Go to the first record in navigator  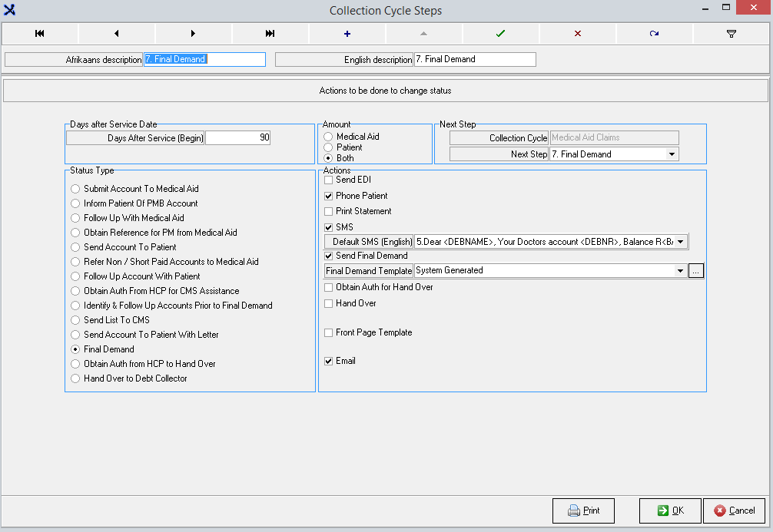click(40, 34)
